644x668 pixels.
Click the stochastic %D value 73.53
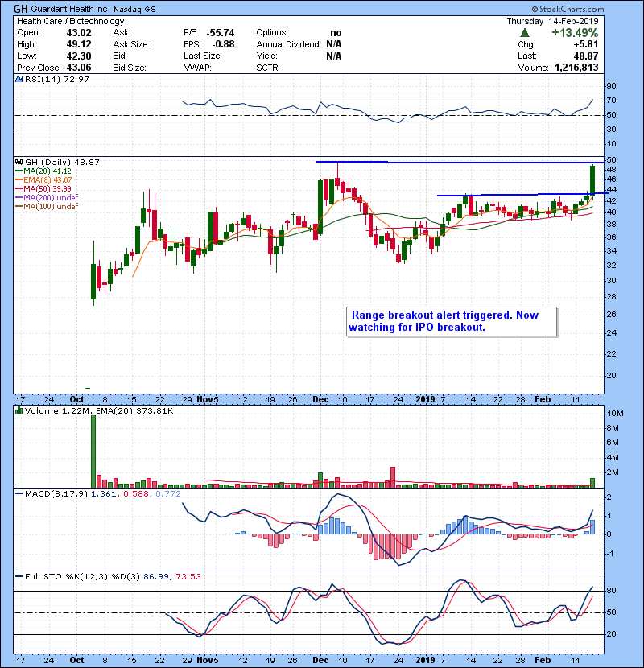point(188,576)
